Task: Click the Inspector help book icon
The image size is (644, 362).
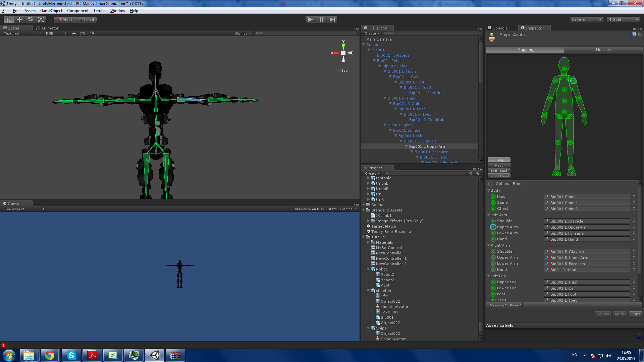Action: click(634, 35)
